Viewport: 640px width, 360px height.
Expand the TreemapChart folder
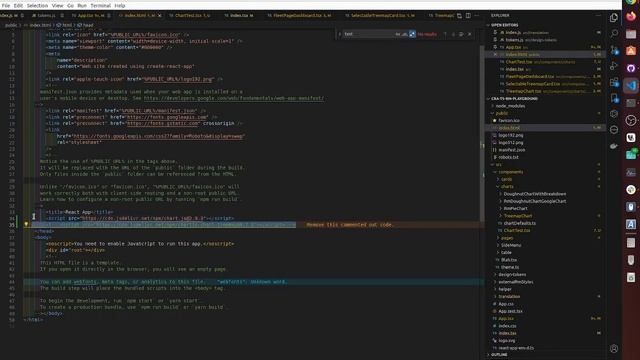pos(518,216)
